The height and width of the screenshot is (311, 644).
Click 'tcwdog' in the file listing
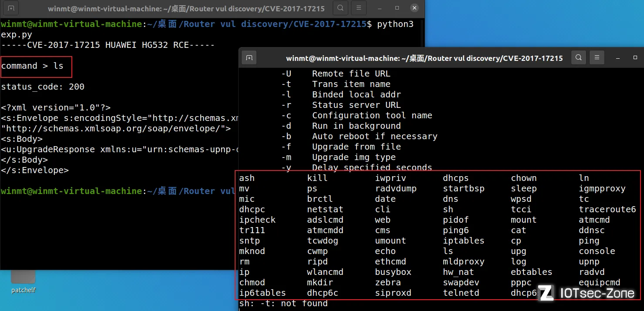[x=323, y=241]
